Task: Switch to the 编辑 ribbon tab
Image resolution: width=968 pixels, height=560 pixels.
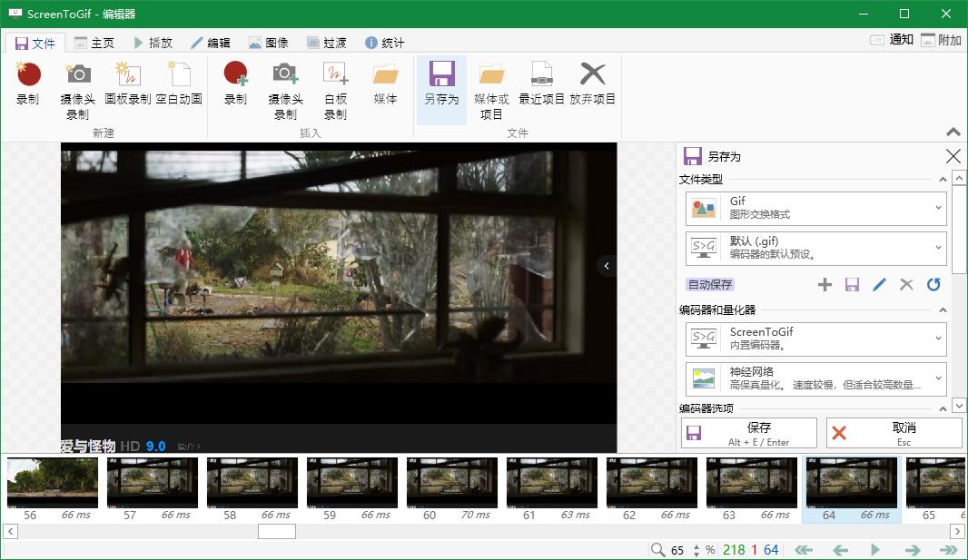Action: coord(210,43)
